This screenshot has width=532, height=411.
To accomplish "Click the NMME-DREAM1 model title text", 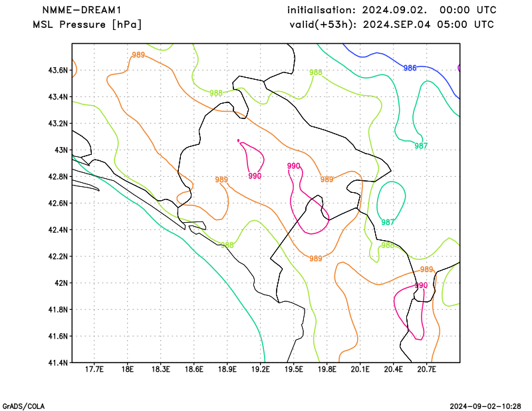I will coord(82,10).
